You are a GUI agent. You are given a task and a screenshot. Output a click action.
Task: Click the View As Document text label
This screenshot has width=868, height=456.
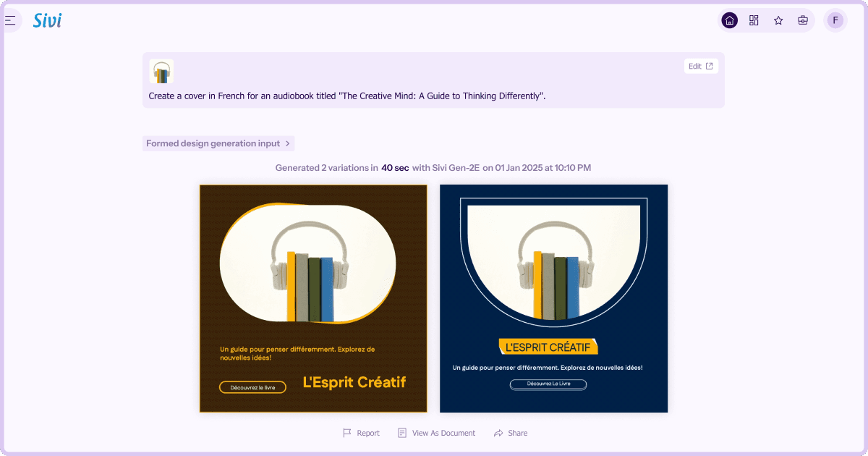tap(443, 432)
